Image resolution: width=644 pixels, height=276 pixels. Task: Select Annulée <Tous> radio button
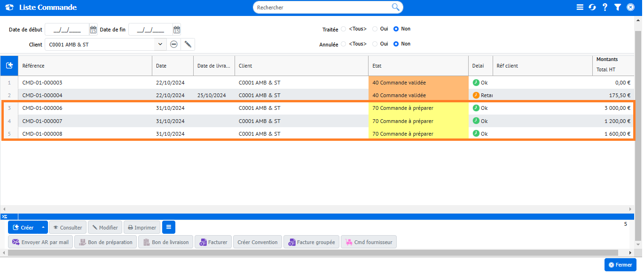(x=344, y=44)
